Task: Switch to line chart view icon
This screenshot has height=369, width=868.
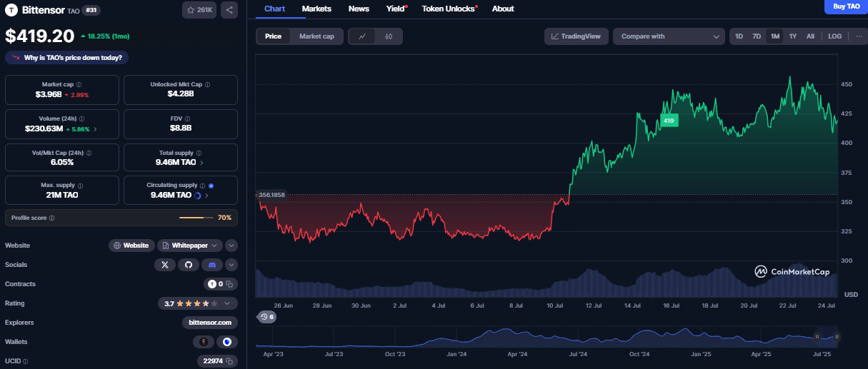Action: pyautogui.click(x=362, y=36)
